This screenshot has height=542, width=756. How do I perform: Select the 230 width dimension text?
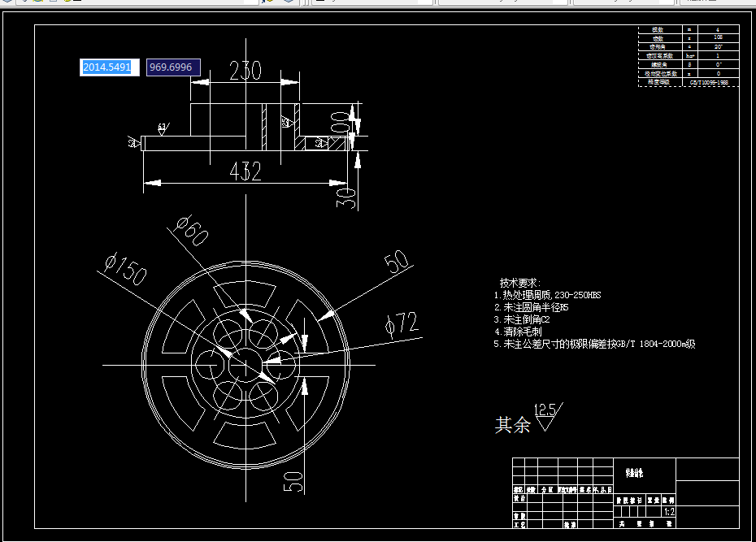[x=245, y=71]
